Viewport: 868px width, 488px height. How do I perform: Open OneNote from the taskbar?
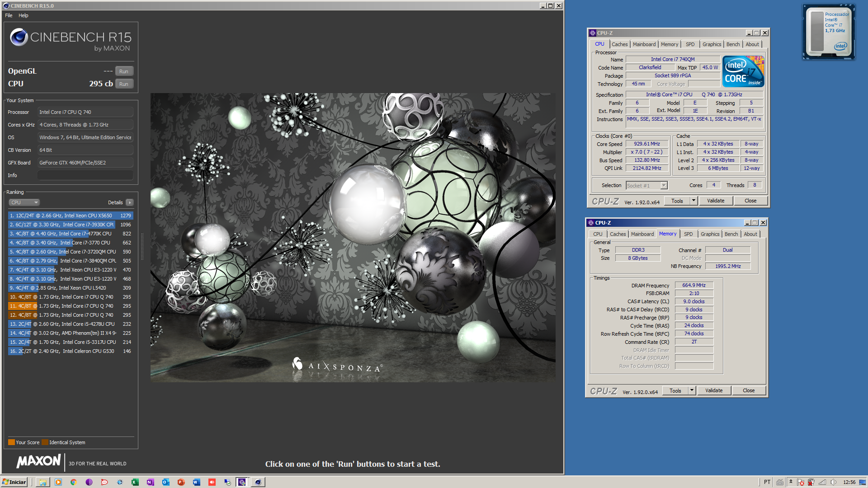[x=150, y=482]
